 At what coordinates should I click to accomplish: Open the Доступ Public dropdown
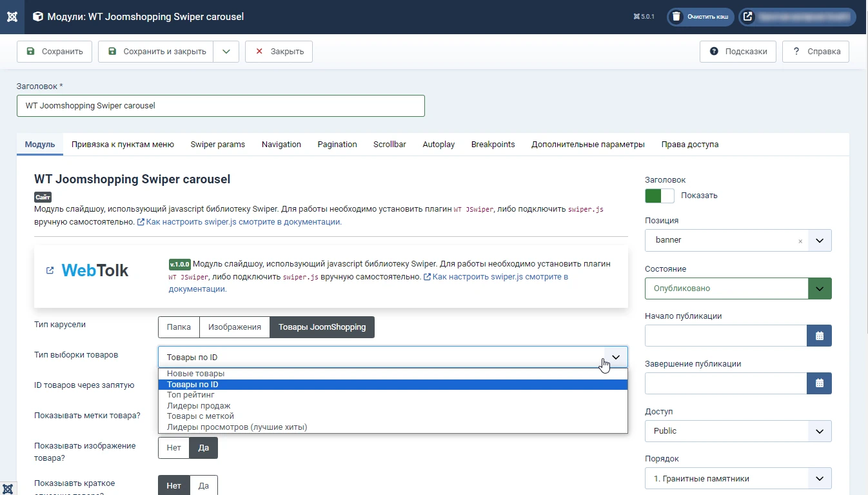tap(738, 431)
